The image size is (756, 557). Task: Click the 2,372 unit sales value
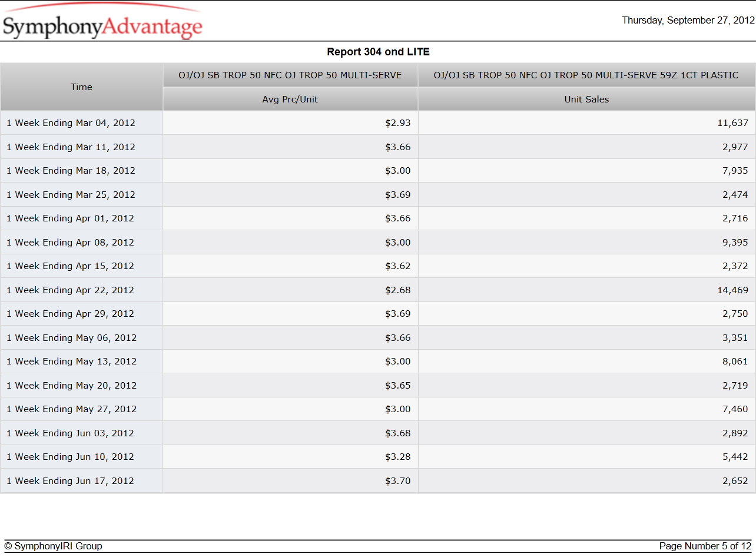[x=735, y=266]
